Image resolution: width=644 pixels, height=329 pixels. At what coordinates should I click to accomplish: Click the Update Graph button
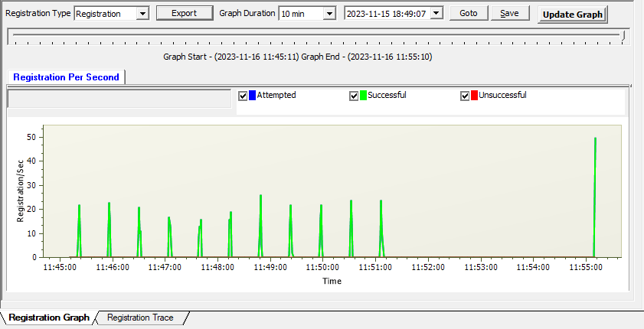573,15
